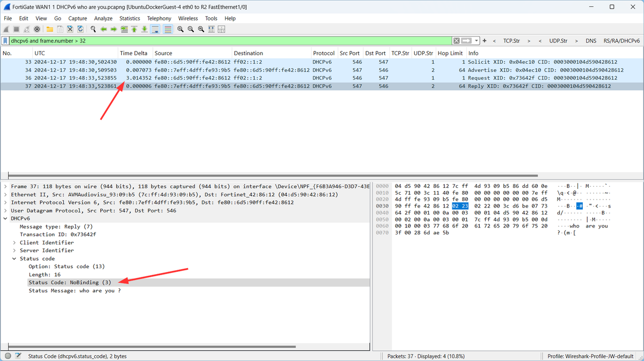Open the Analyze menu
The width and height of the screenshot is (644, 361).
(103, 18)
